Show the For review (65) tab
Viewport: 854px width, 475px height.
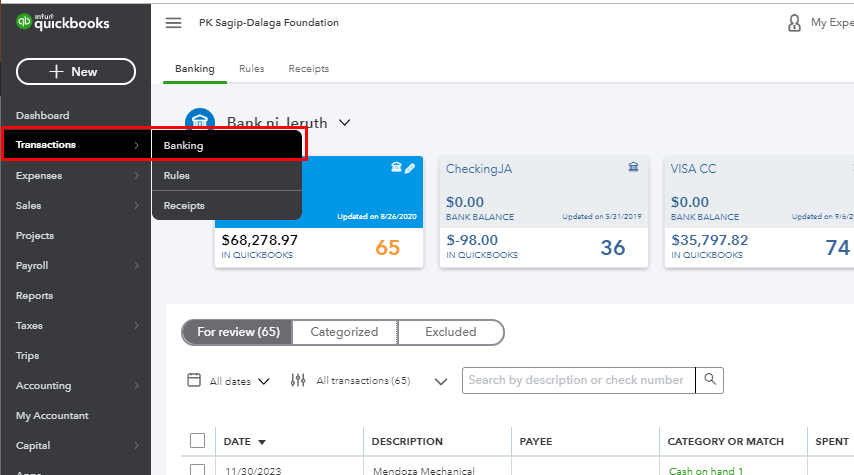[x=238, y=332]
